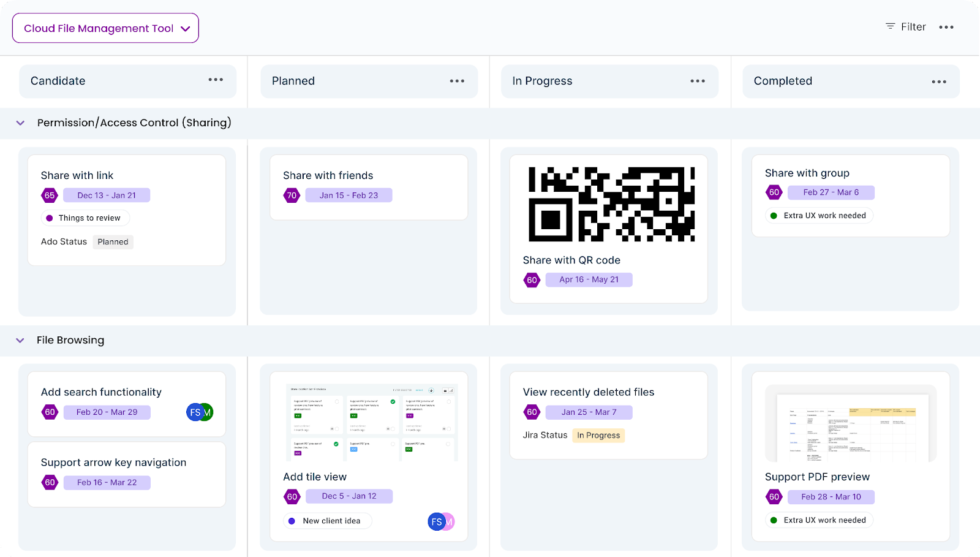Viewport: 980px width, 557px height.
Task: Select Extra UX work needed on Share with group
Action: pyautogui.click(x=820, y=216)
